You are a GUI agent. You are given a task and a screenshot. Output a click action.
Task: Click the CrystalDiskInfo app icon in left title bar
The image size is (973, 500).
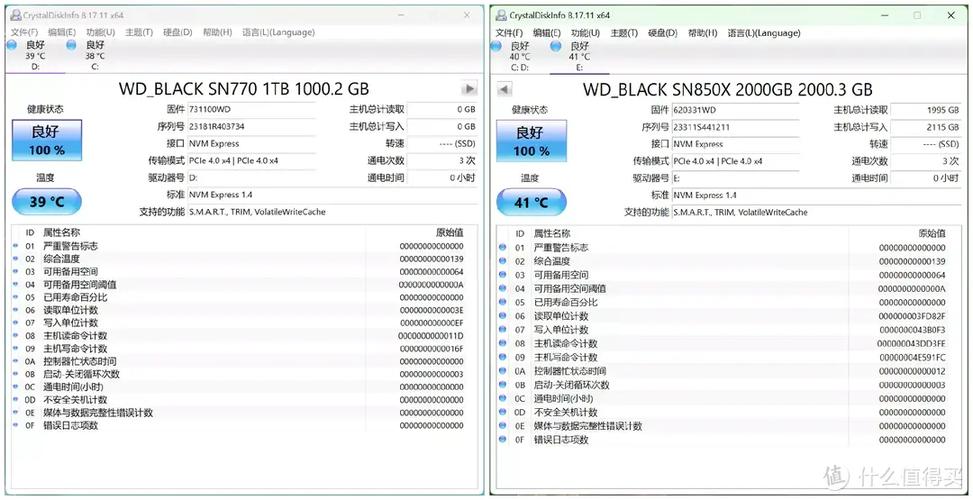(x=16, y=15)
